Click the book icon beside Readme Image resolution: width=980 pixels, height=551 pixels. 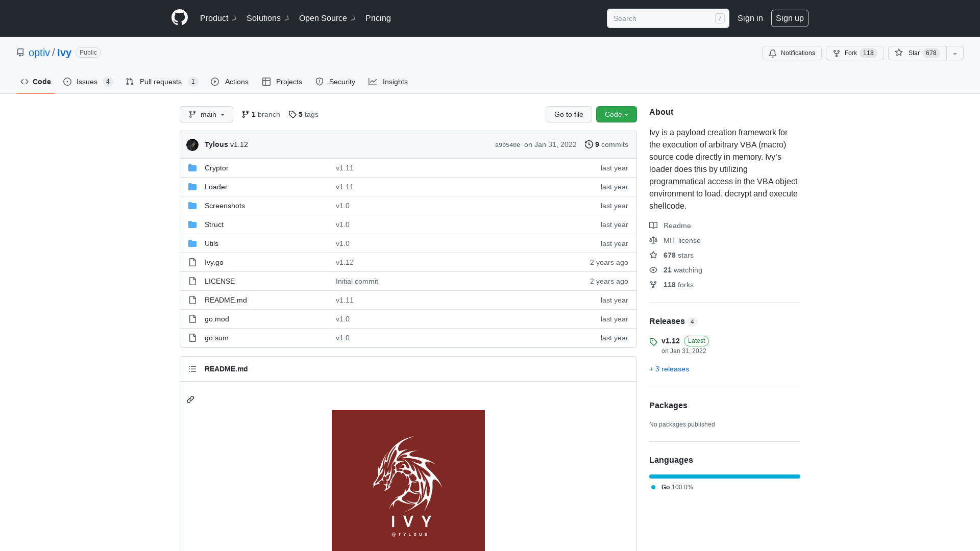click(x=653, y=226)
